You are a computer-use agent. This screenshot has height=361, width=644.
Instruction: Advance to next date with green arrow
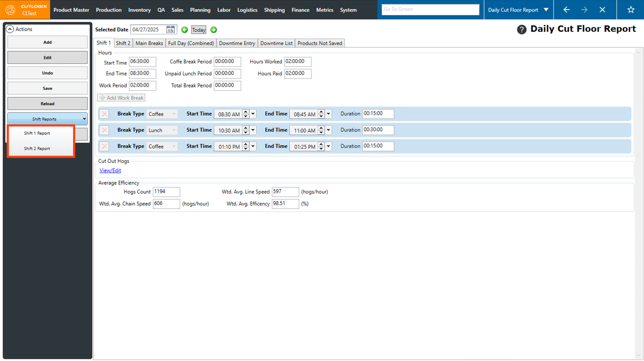coord(213,30)
